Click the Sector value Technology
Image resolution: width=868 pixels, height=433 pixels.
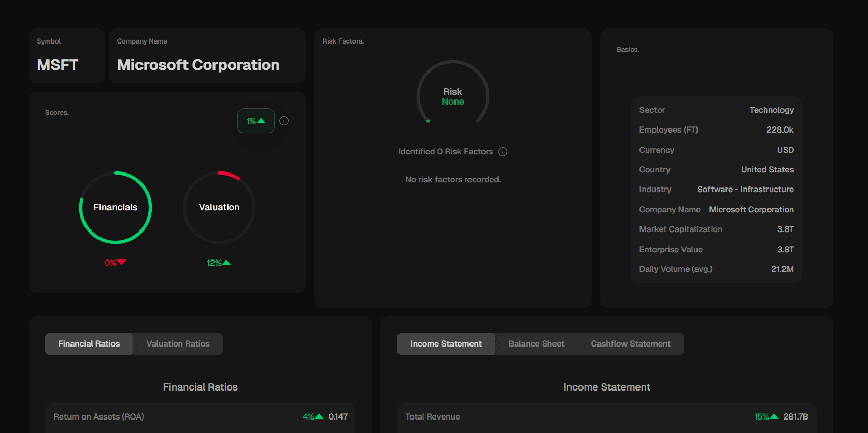pyautogui.click(x=772, y=110)
